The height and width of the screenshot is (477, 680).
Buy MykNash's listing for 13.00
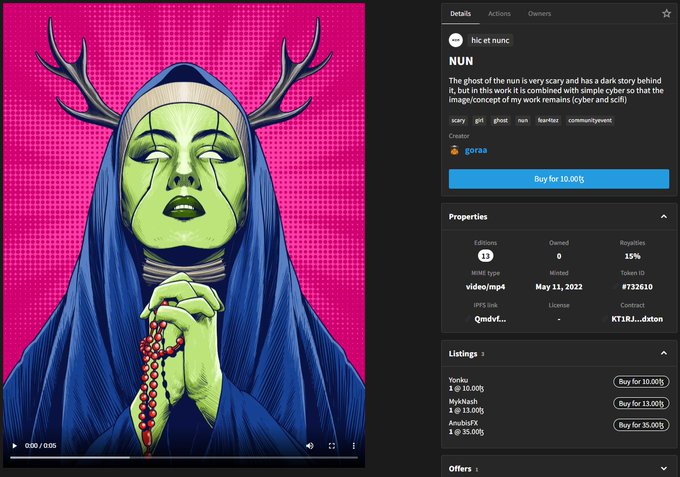pyautogui.click(x=641, y=403)
